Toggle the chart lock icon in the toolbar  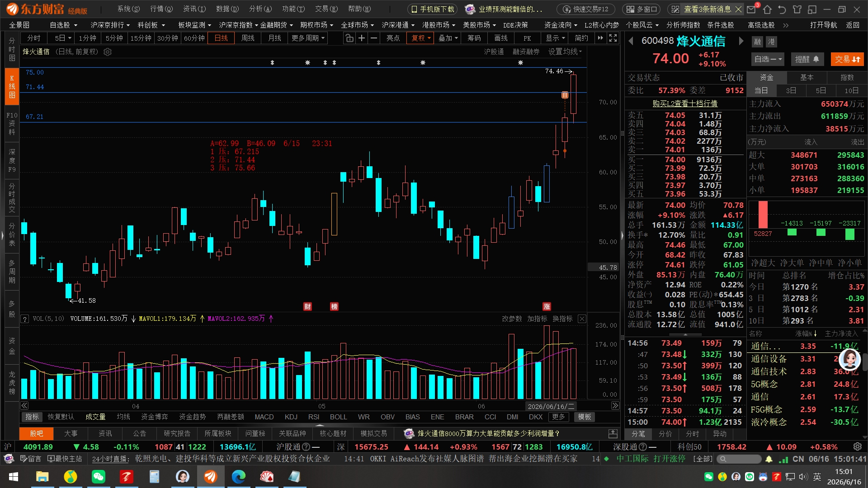pyautogui.click(x=349, y=38)
